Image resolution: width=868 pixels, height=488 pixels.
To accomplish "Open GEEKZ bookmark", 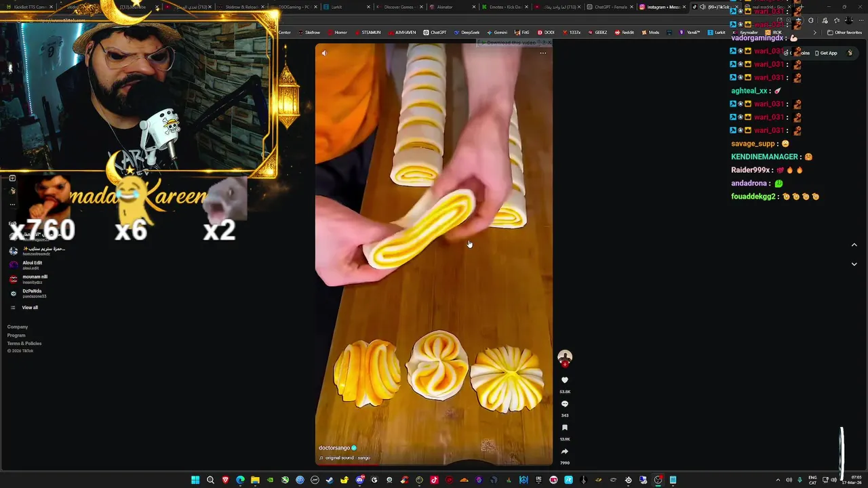I will pyautogui.click(x=597, y=33).
